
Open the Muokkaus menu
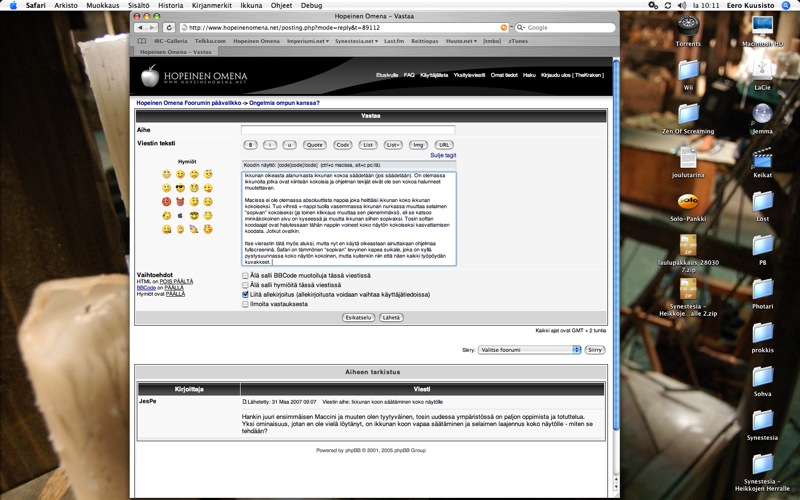tap(103, 5)
